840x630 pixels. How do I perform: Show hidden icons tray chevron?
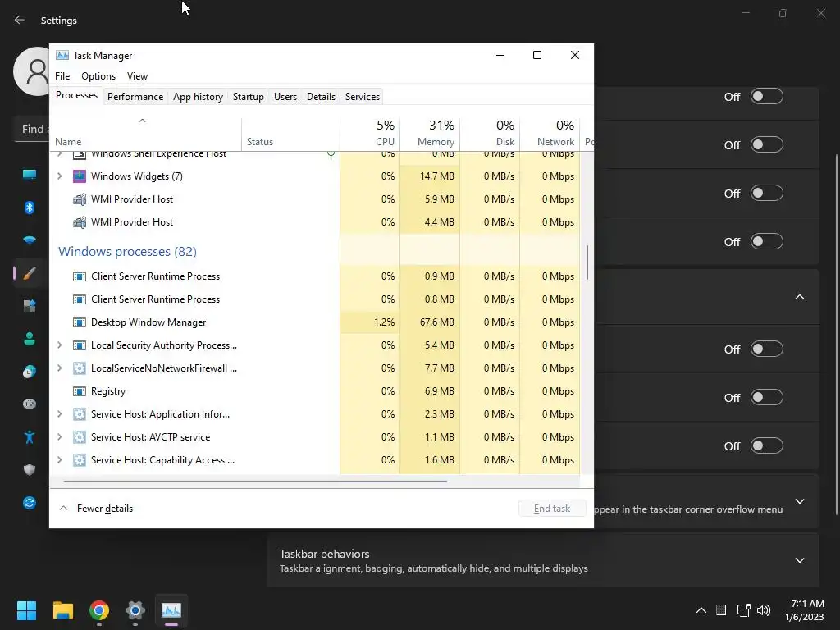[x=701, y=610]
